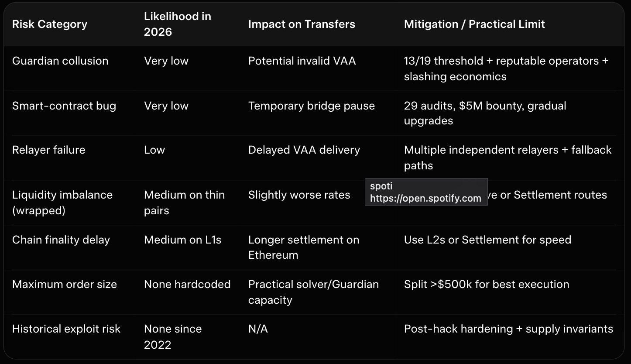This screenshot has height=364, width=631.
Task: Click the "Mitigation / Practical Limit" header
Action: (x=474, y=24)
